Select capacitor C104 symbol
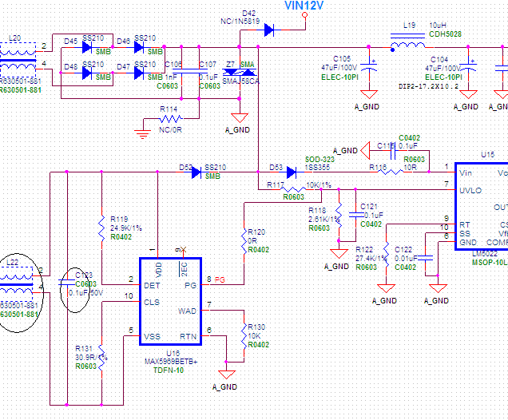This screenshot has height=420, width=508. pyautogui.click(x=468, y=66)
